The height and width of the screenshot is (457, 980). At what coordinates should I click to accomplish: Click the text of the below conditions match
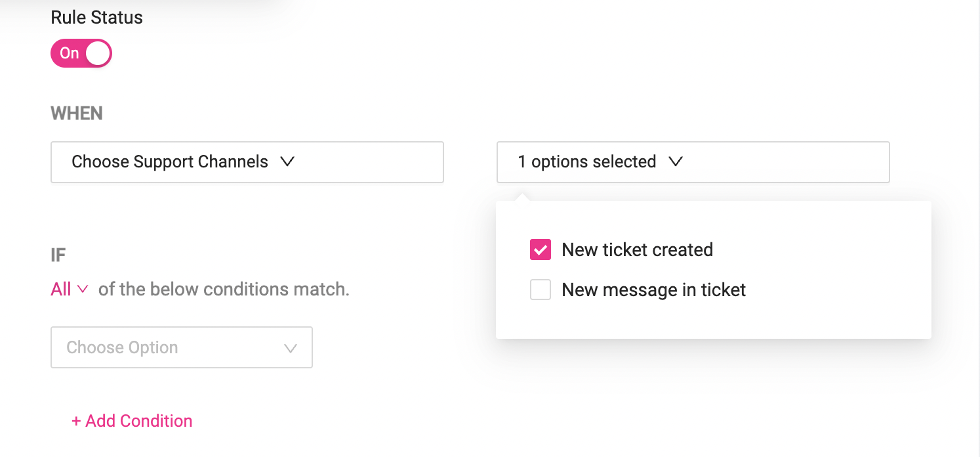coord(224,290)
